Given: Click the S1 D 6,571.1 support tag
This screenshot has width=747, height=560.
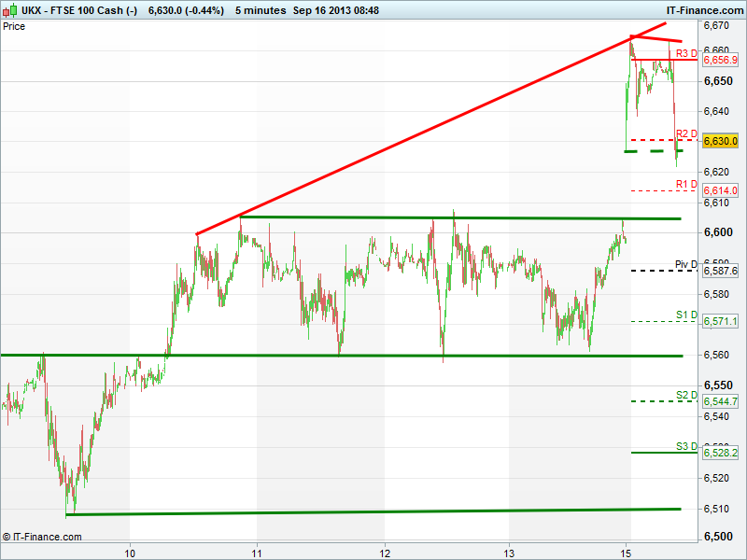Looking at the screenshot, I should pos(721,321).
